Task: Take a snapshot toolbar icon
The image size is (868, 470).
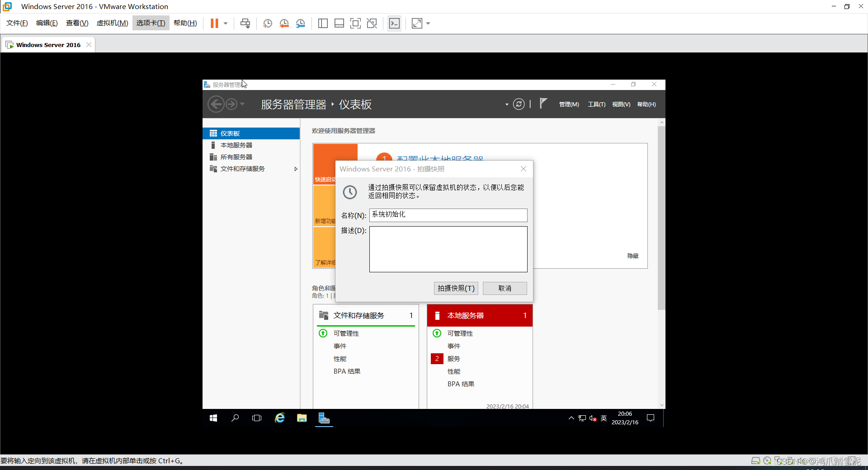Action: pos(268,23)
